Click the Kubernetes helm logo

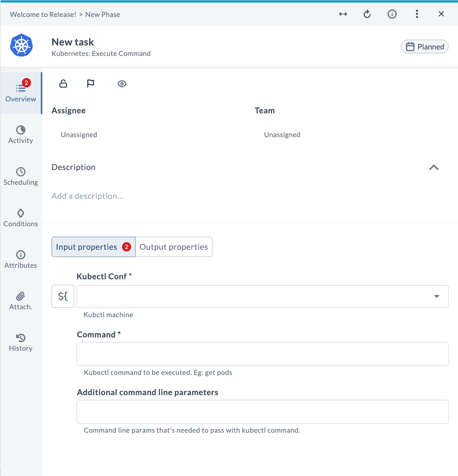[x=22, y=45]
